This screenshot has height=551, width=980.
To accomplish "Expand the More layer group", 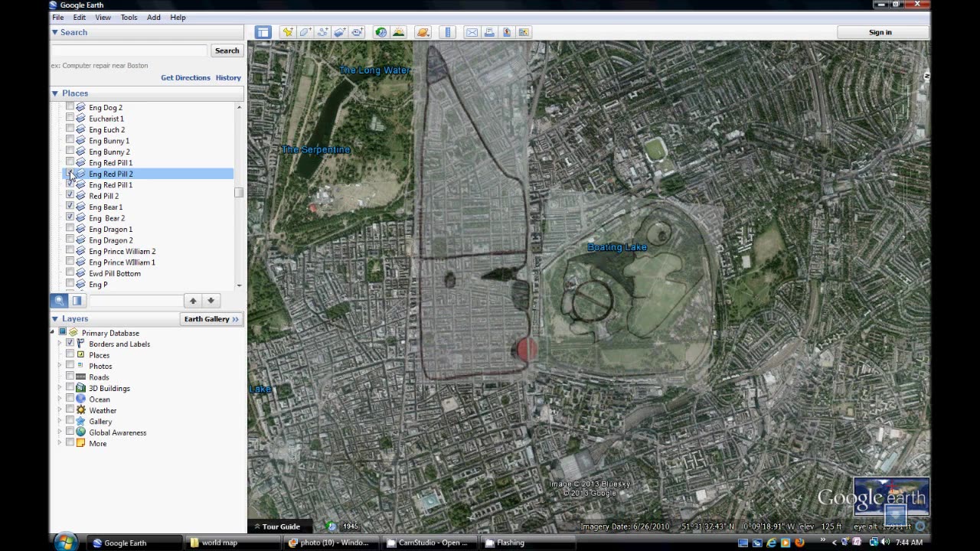I will click(x=60, y=443).
